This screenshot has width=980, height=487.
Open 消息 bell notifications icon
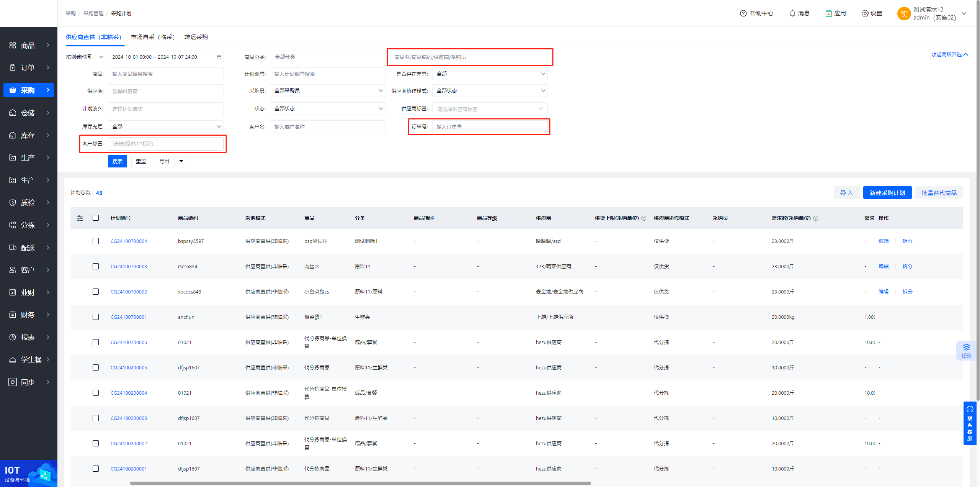(792, 13)
